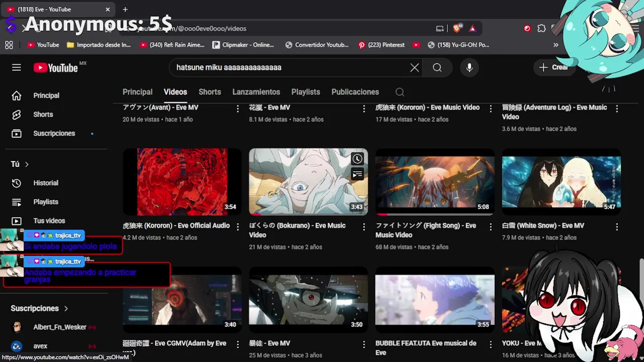Viewport: 644px width, 362px height.
Task: Activate voice search microphone
Action: click(469, 67)
